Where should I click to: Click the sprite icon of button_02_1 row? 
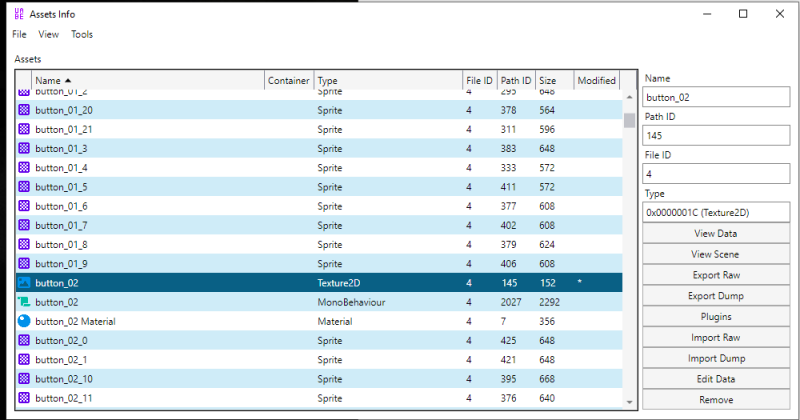(24, 360)
